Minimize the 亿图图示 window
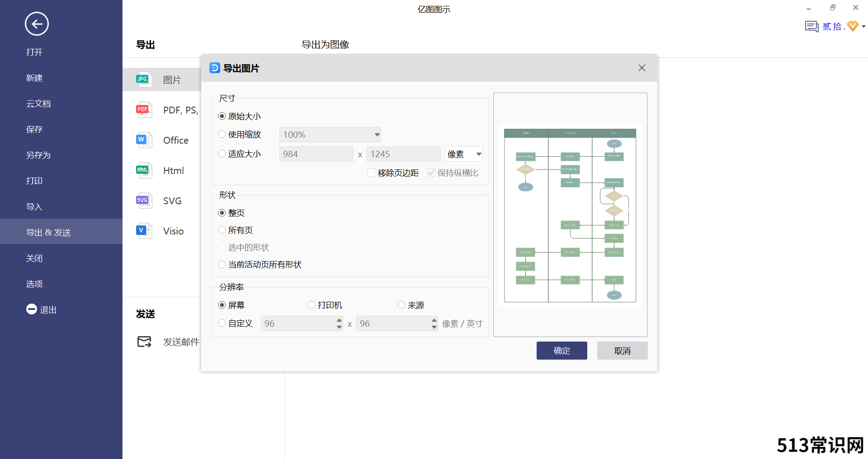Image resolution: width=868 pixels, height=459 pixels. [x=808, y=8]
